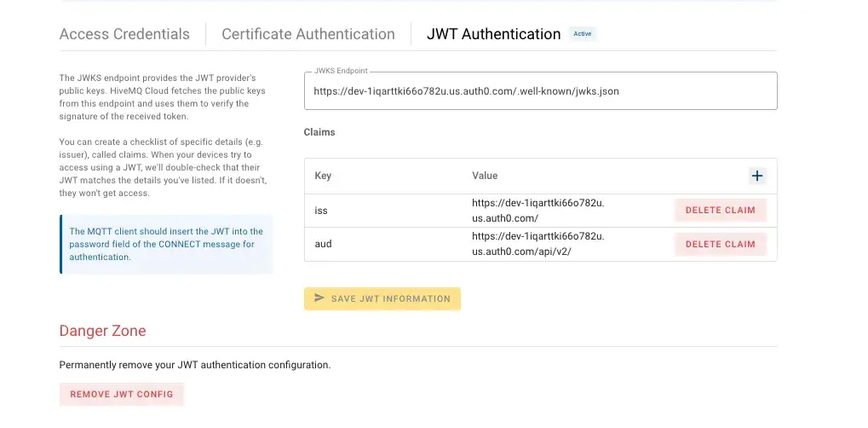The image size is (868, 428).
Task: Remove the JWT config
Action: click(121, 394)
